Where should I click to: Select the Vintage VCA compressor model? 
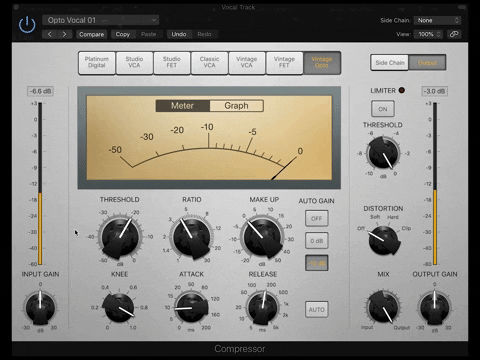point(247,62)
